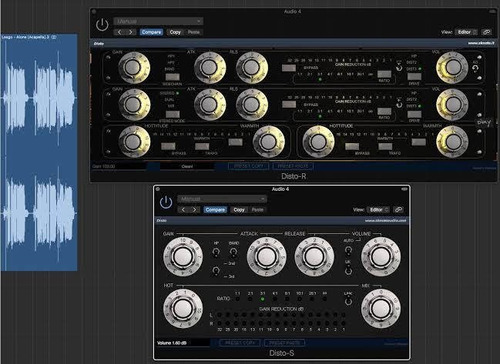Go to next preset in Disto-S
This screenshot has width=500, height=364.
click(x=194, y=210)
